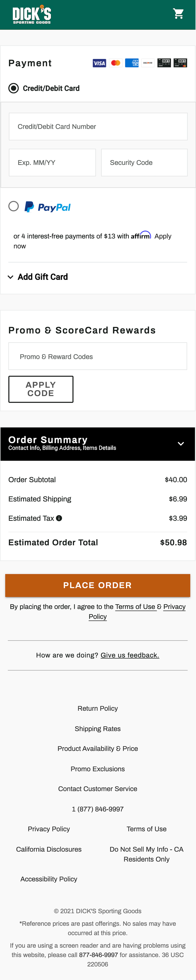This screenshot has height=980, width=196.
Task: Click the PayPal logo
Action: (x=48, y=206)
